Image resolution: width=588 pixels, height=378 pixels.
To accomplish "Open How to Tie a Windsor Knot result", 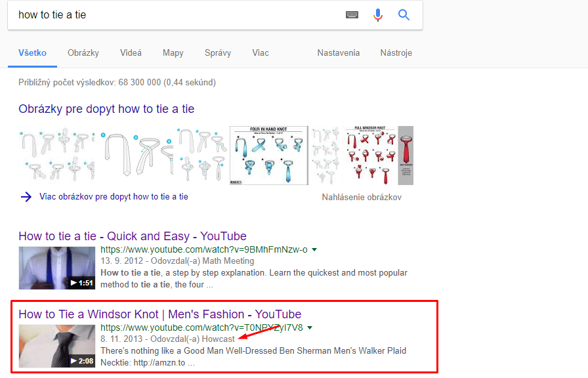I will pyautogui.click(x=159, y=314).
